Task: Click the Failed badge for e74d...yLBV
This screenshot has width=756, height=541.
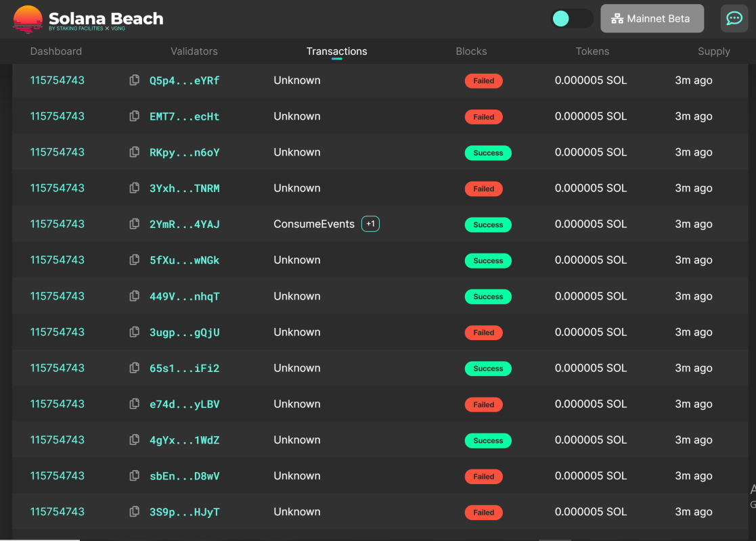Action: 483,404
